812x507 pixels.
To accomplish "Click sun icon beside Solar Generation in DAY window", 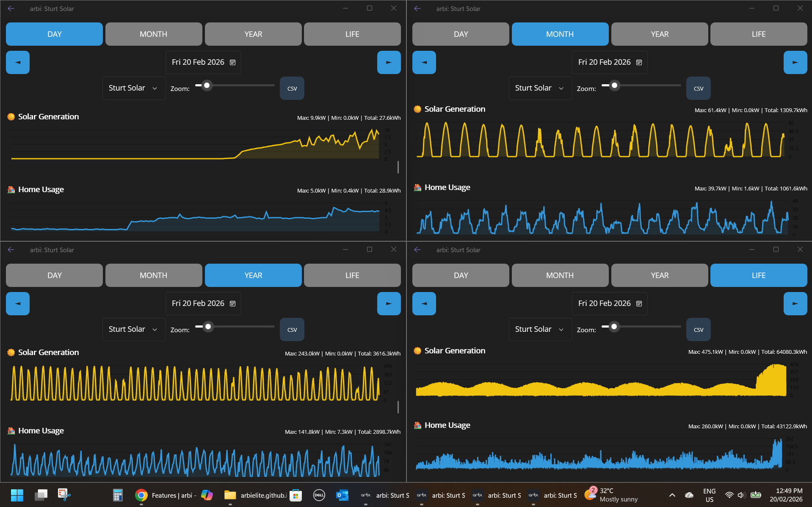I will pyautogui.click(x=11, y=117).
